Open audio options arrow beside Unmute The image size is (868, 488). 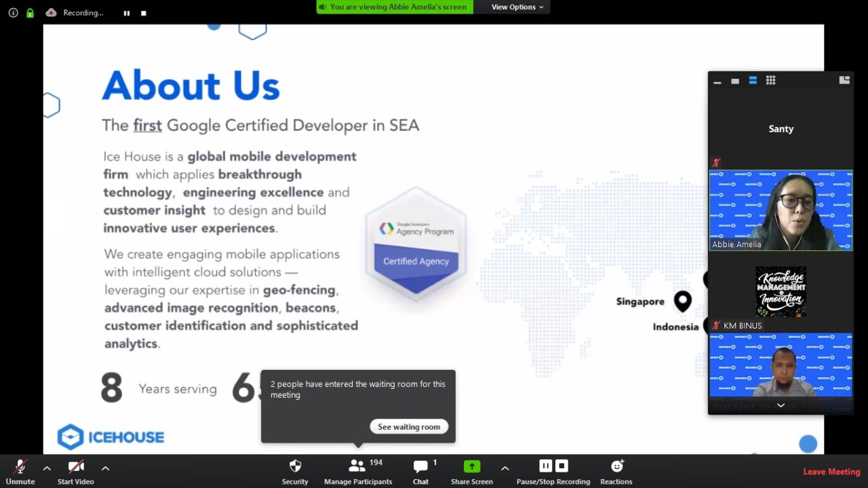[47, 468]
